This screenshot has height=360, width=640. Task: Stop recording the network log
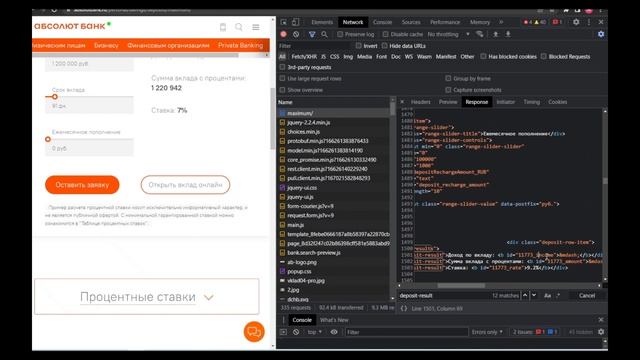click(x=284, y=34)
